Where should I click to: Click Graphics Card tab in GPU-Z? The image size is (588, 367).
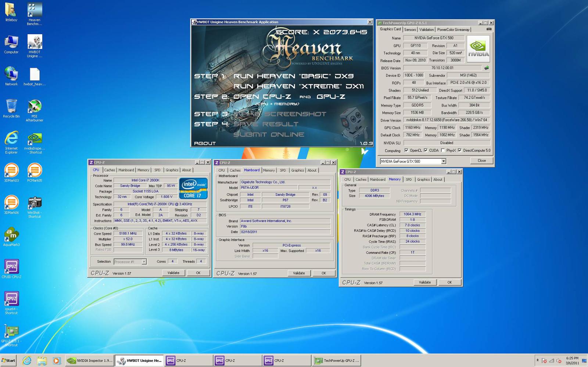click(x=390, y=29)
